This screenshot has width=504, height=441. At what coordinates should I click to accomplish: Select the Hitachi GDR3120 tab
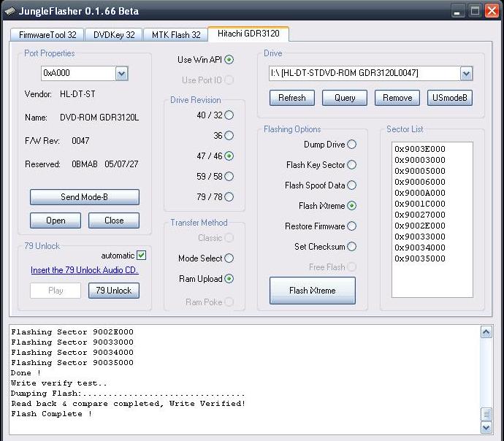(248, 34)
